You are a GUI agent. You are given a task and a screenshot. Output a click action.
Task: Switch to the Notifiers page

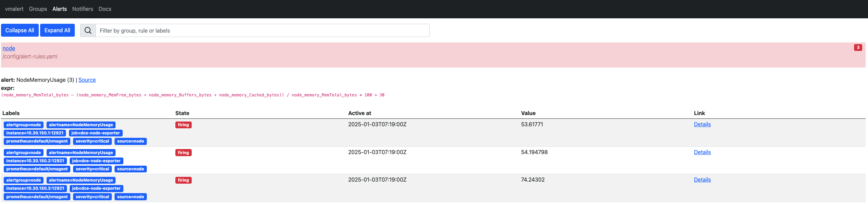tap(83, 9)
